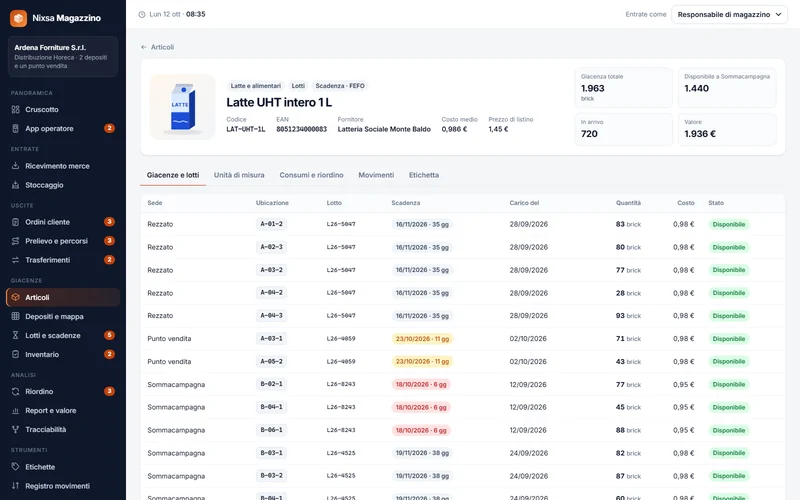Click Scadenza column header
Viewport: 800px width, 500px height.
[x=406, y=203]
